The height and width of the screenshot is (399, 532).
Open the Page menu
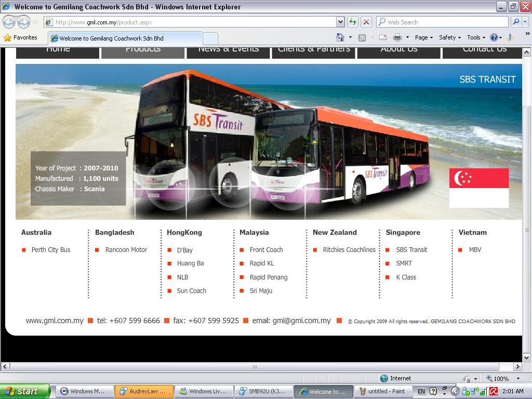[x=424, y=37]
